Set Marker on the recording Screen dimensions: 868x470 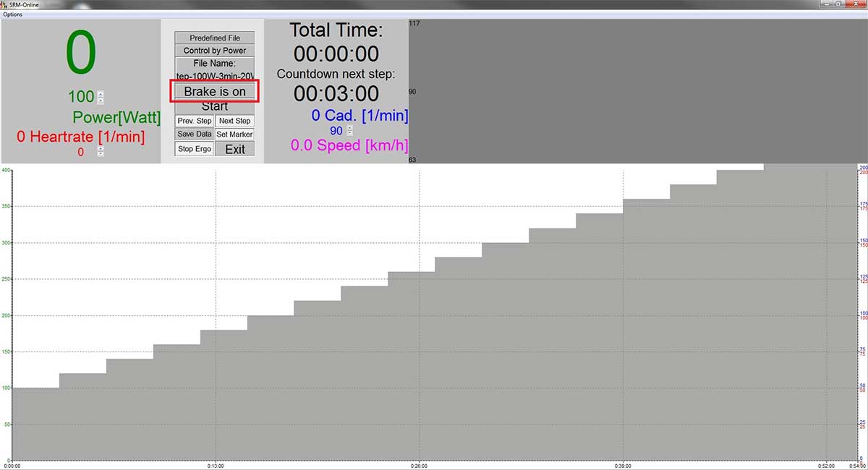tap(235, 134)
